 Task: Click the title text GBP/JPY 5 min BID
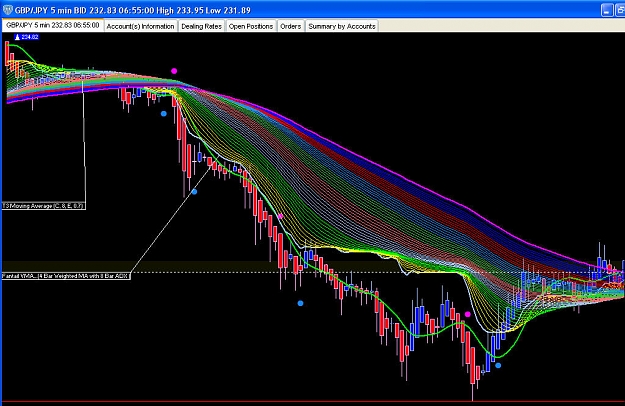pyautogui.click(x=51, y=10)
